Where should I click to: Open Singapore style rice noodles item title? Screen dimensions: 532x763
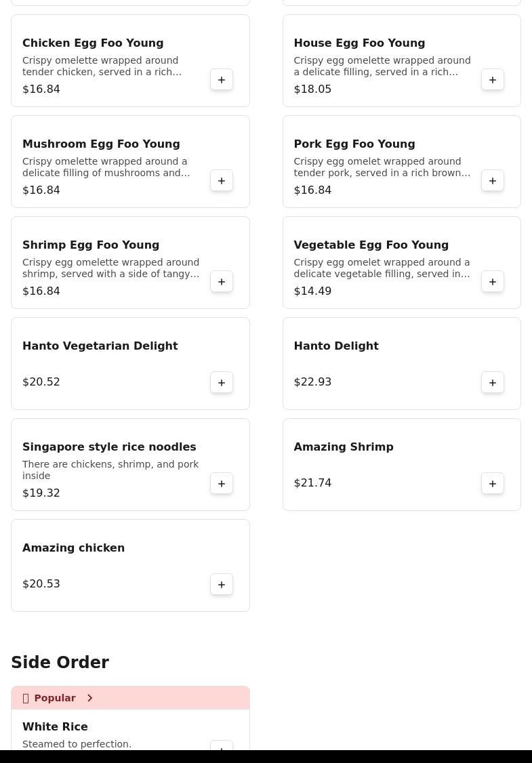(109, 447)
